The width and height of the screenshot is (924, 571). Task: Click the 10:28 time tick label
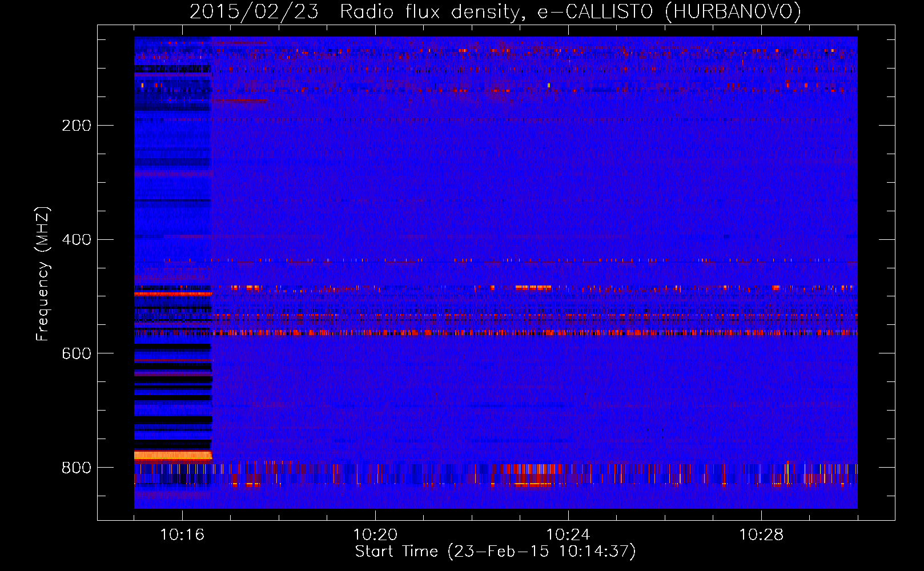[x=761, y=535]
